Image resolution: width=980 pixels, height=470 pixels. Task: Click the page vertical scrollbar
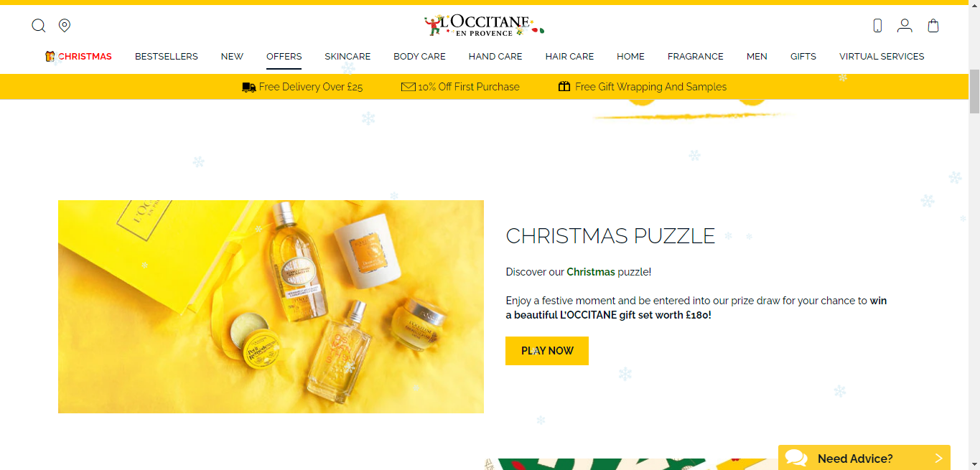(x=974, y=235)
